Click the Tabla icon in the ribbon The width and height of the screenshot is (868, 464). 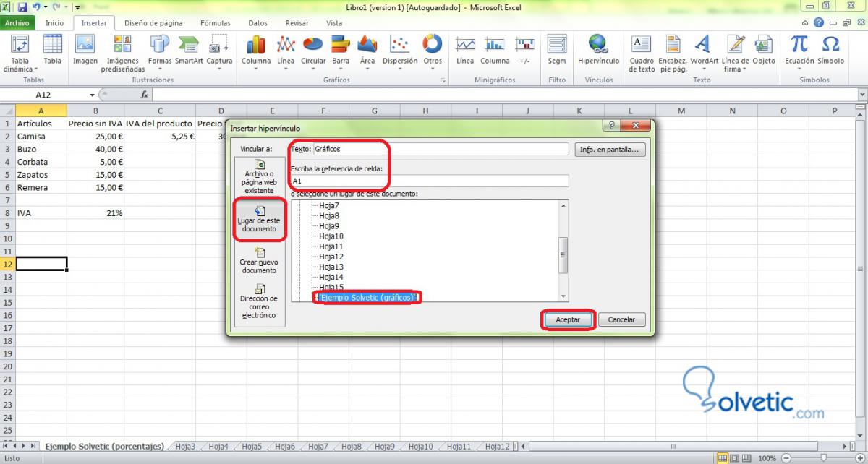tap(52, 50)
